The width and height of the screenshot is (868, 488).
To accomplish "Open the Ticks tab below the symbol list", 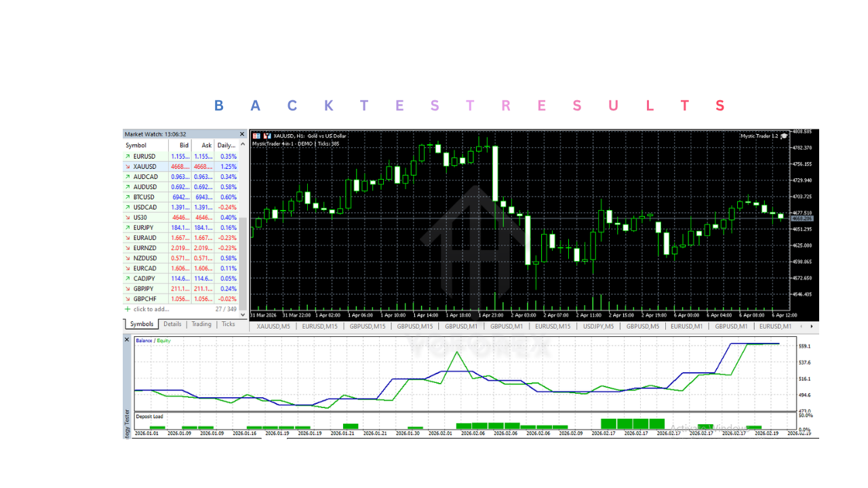I will [x=229, y=324].
